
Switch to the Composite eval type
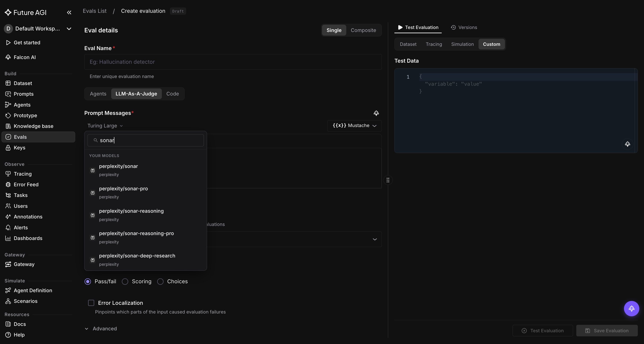(363, 30)
